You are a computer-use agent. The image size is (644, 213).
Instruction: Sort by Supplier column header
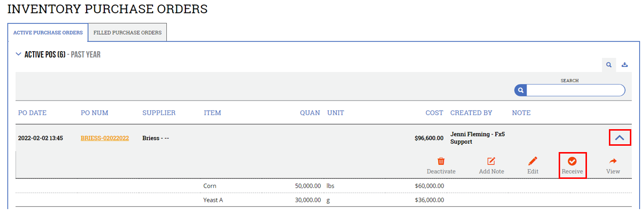(x=159, y=113)
